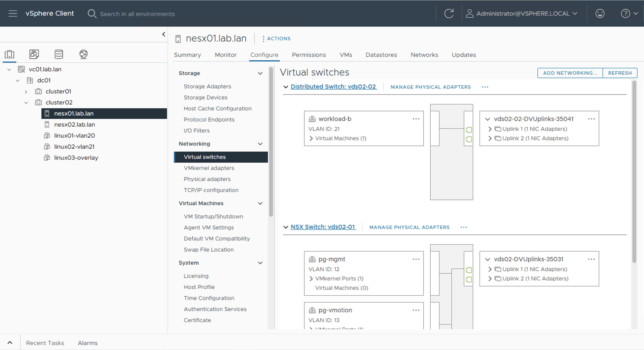Image resolution: width=644 pixels, height=350 pixels.
Task: Open NSX Switch vds02-01 link
Action: click(323, 227)
